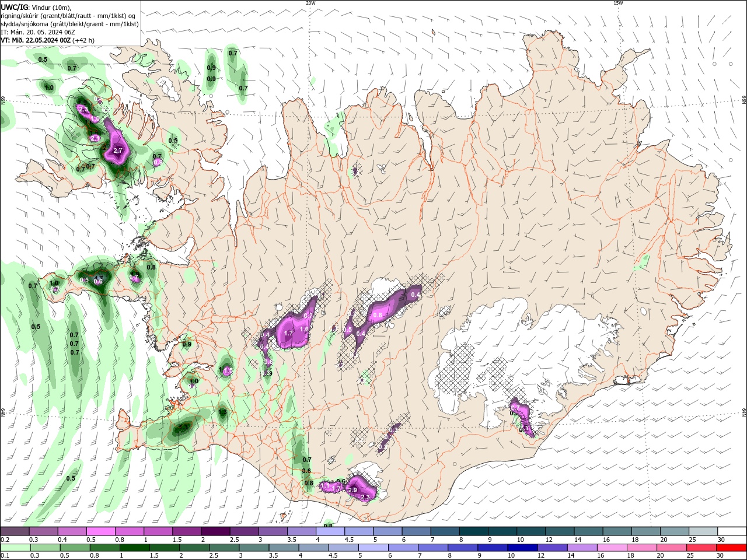Click the grey-green swatch labeled 3 in lower legend

tap(254, 548)
